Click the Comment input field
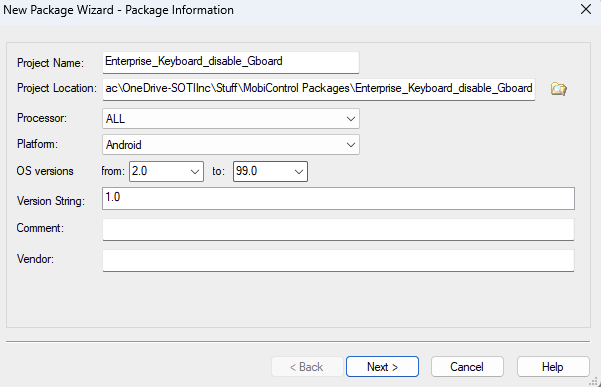 click(x=338, y=230)
